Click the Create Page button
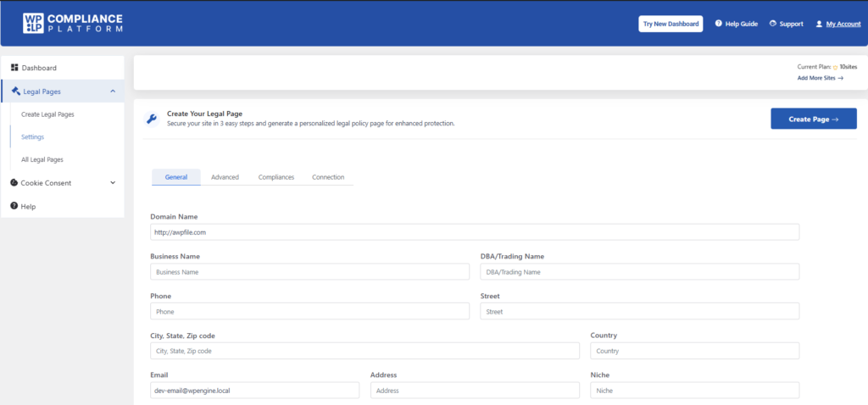Viewport: 868px width, 405px height. [814, 119]
